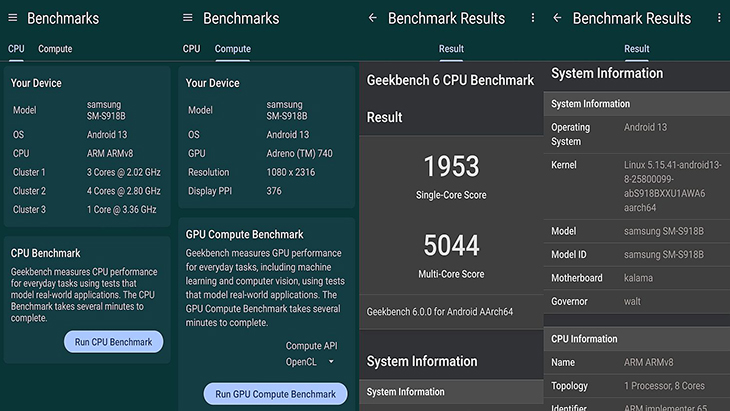Open hamburger menu in second Benchmarks panel
730x411 pixels.
pyautogui.click(x=188, y=18)
